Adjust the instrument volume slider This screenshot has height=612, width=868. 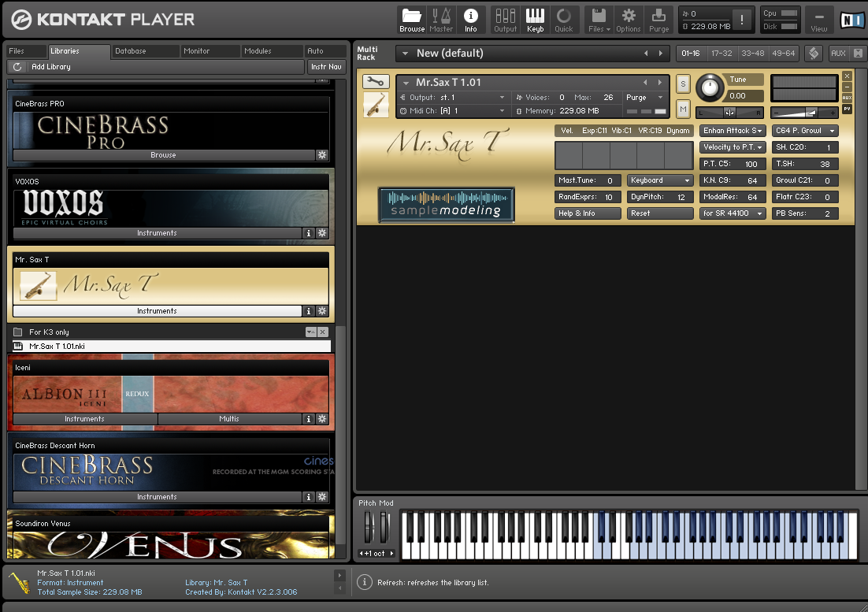(803, 113)
